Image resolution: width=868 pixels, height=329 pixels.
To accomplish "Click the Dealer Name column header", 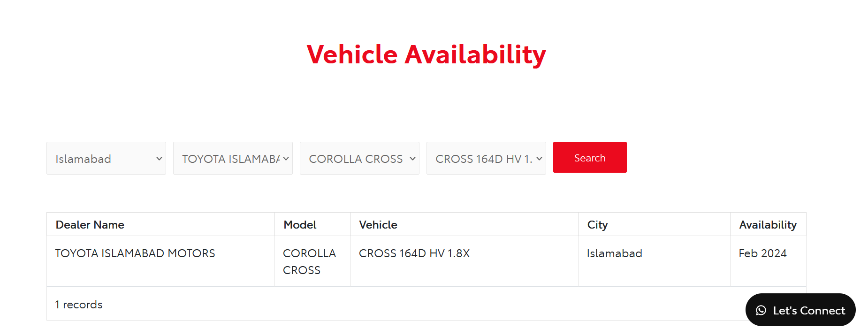I will [x=90, y=225].
